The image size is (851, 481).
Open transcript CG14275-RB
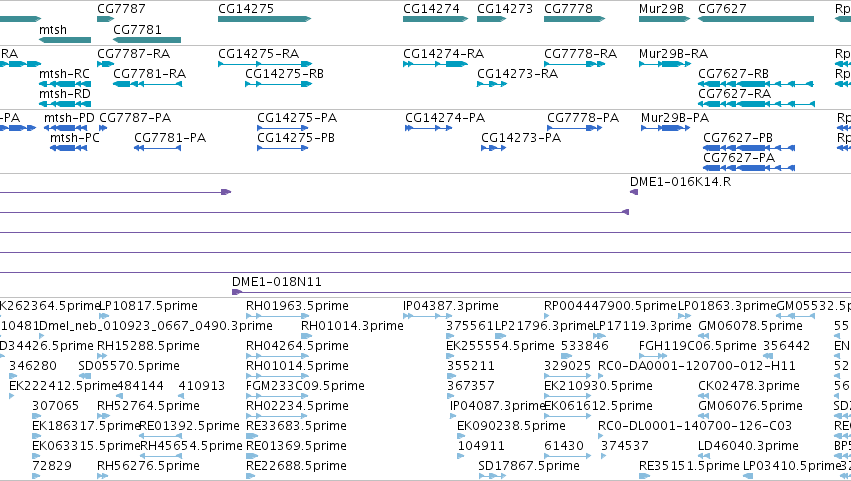284,74
